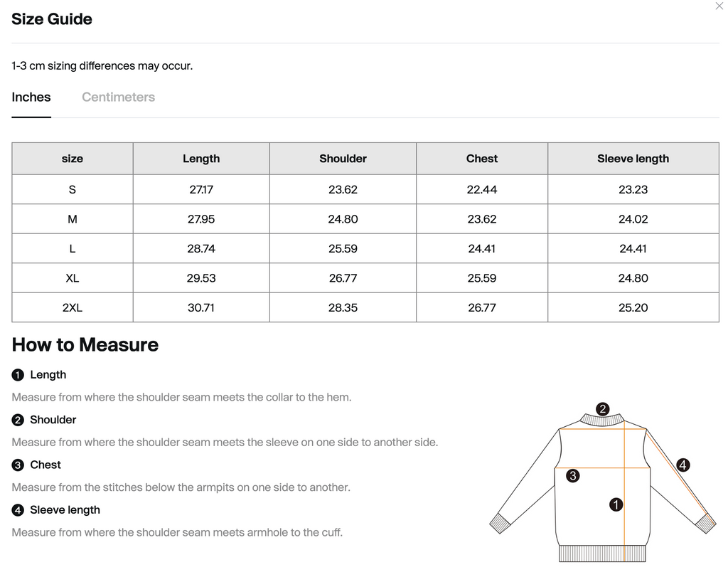Click the Sleeve length measurement label
Viewport: 728px width, 582px height.
65,510
